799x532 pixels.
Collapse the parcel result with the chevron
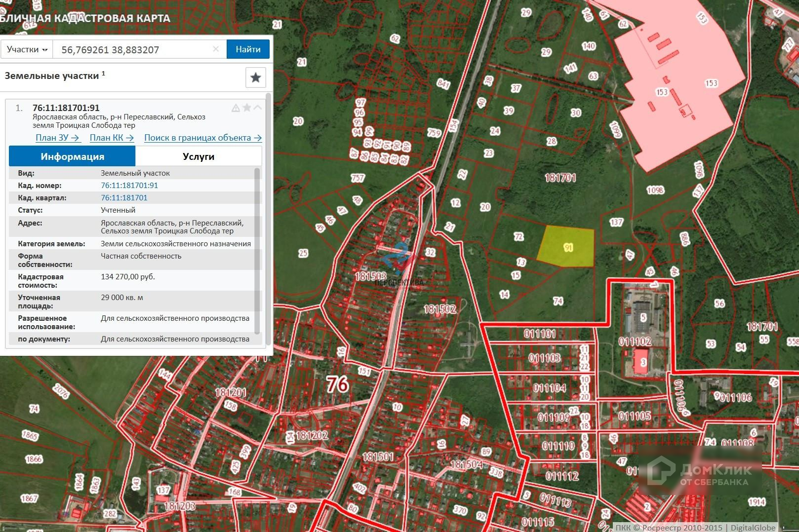[x=258, y=108]
